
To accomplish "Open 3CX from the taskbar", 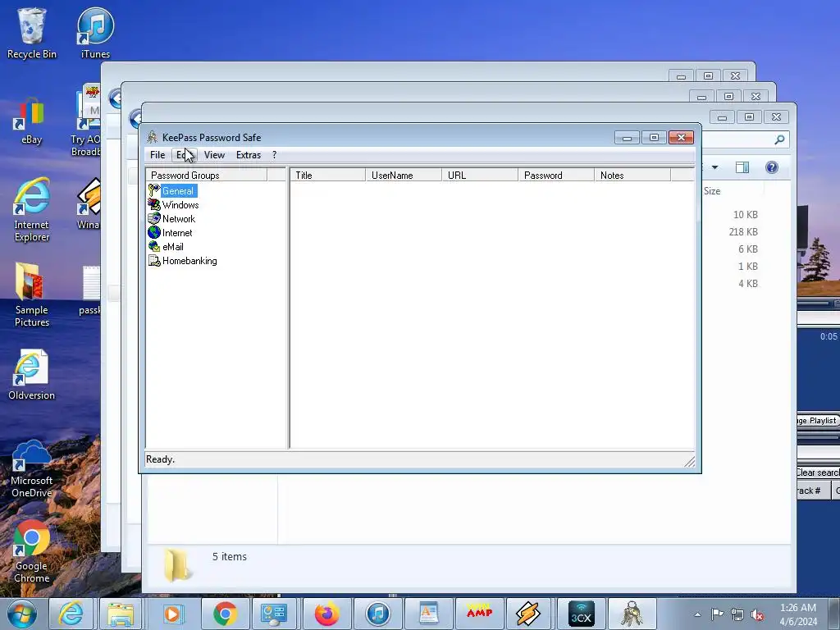I will pyautogui.click(x=582, y=614).
